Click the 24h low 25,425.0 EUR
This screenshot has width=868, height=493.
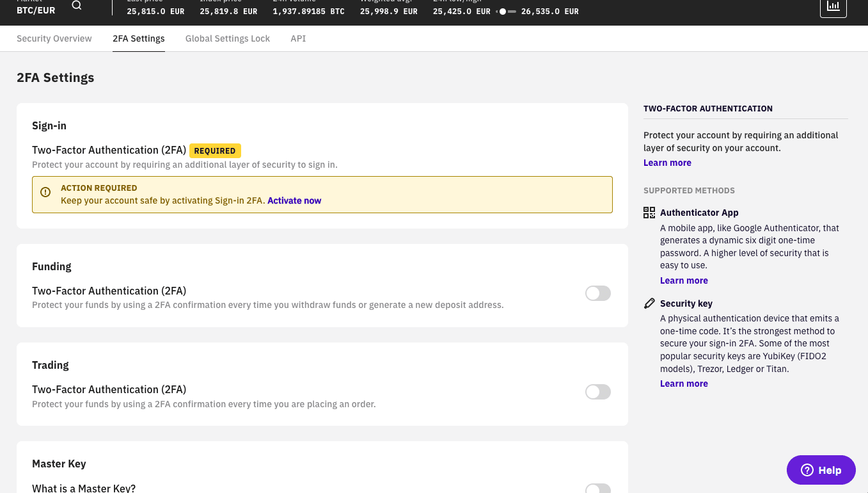click(x=462, y=12)
